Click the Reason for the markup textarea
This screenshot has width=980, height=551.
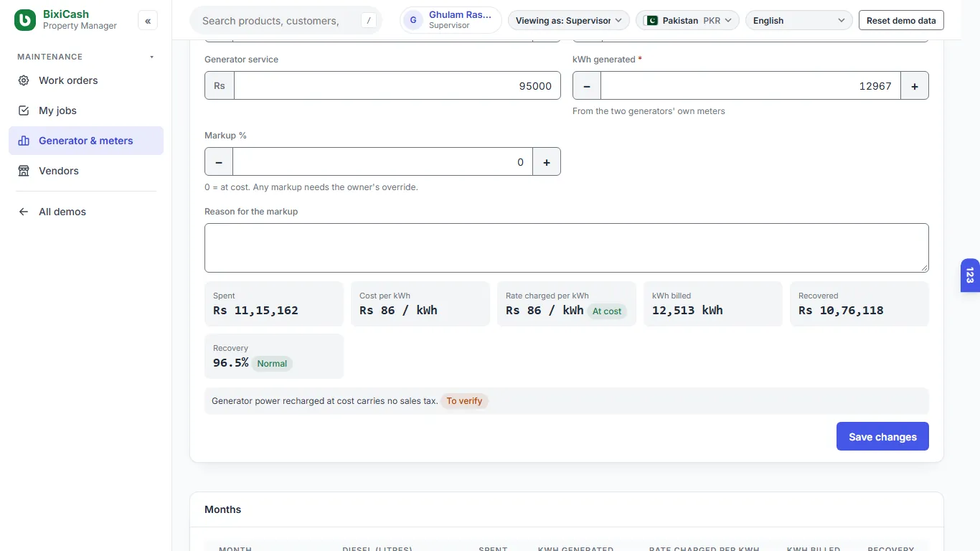click(567, 248)
